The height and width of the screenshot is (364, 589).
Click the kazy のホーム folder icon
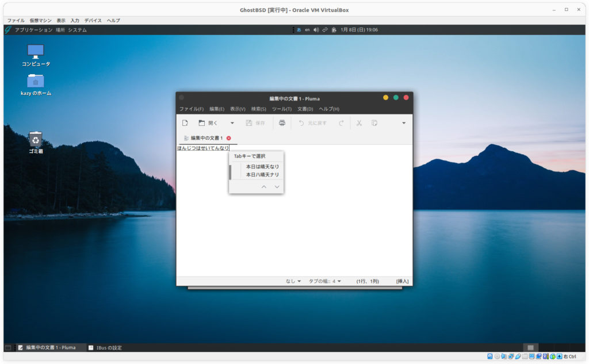coord(36,81)
